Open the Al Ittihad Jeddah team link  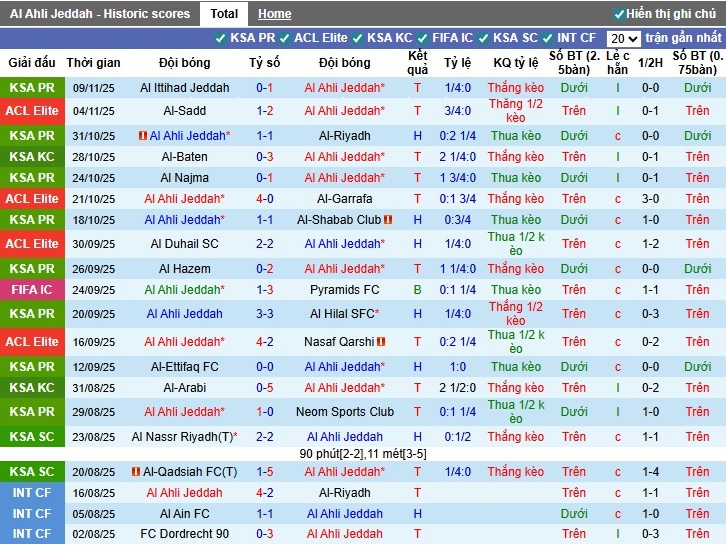(x=185, y=88)
